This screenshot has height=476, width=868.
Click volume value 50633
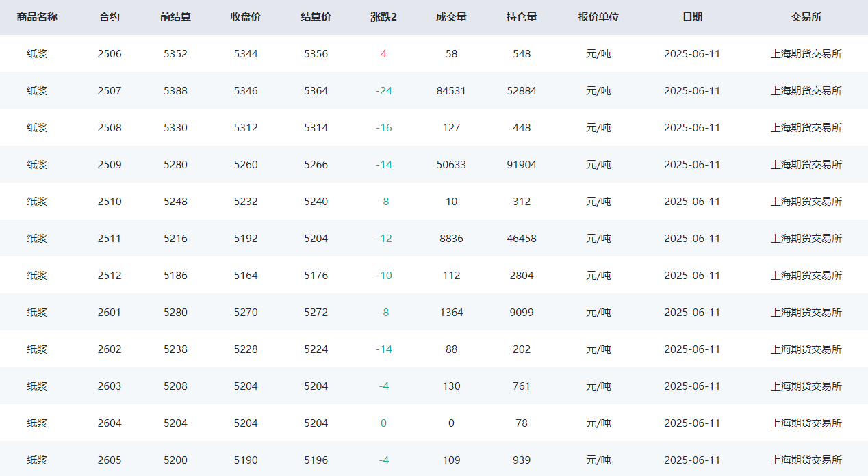pyautogui.click(x=451, y=165)
